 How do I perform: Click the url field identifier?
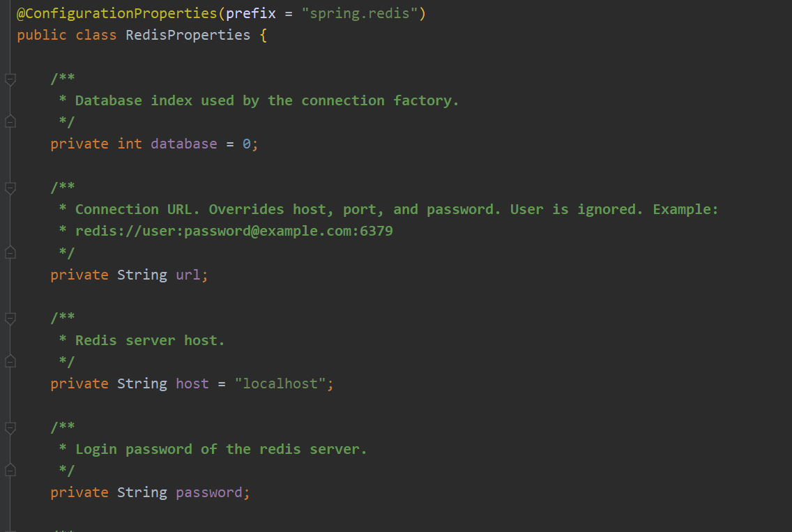tap(188, 275)
